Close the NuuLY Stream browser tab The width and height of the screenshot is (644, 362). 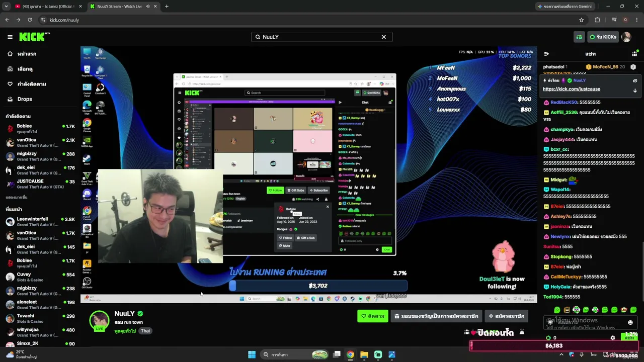pyautogui.click(x=155, y=7)
